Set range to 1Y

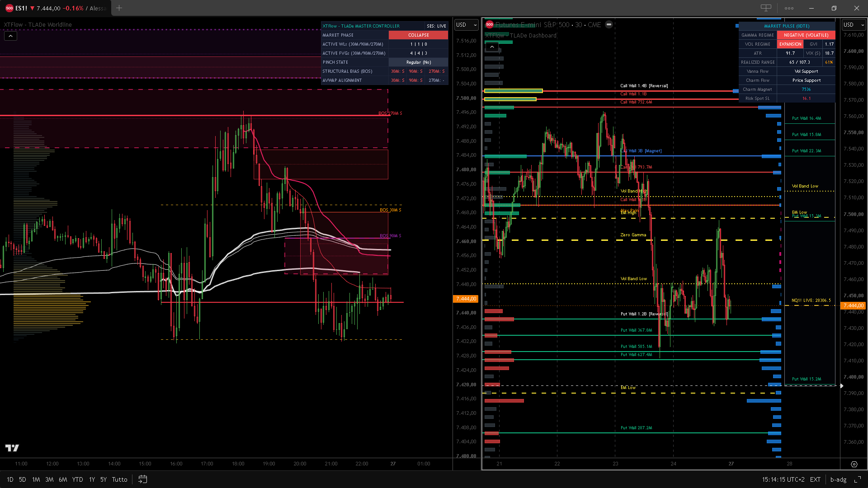(92, 479)
